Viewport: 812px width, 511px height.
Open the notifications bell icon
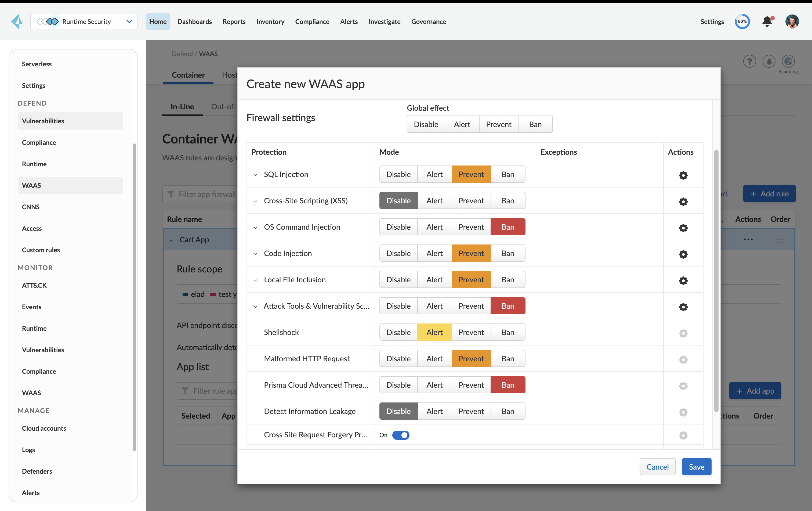point(767,21)
